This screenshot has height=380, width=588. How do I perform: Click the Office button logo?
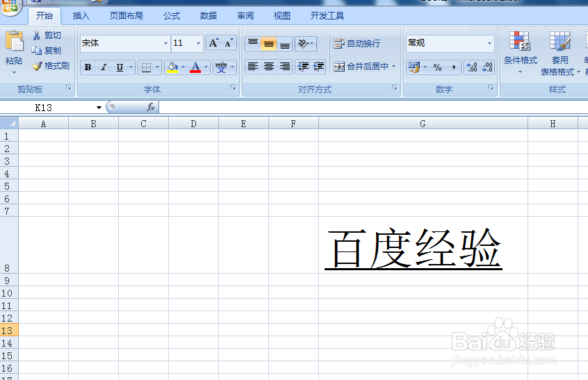click(x=10, y=6)
